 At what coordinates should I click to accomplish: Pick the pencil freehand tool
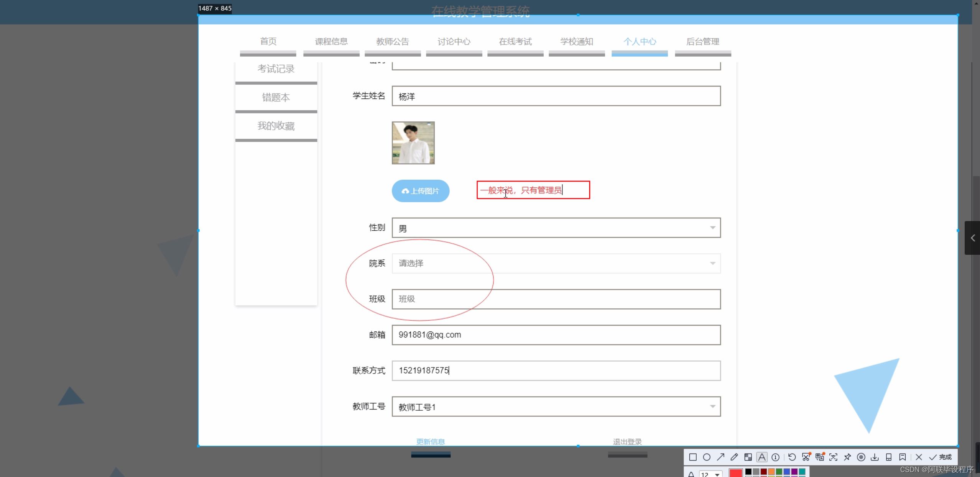point(734,457)
